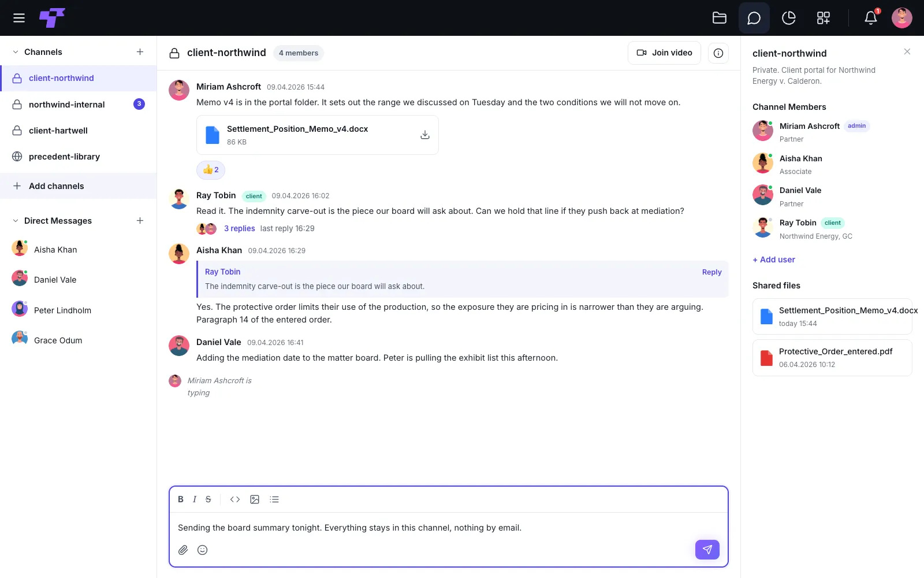Click the channel info icon
The image size is (924, 578).
(x=718, y=53)
